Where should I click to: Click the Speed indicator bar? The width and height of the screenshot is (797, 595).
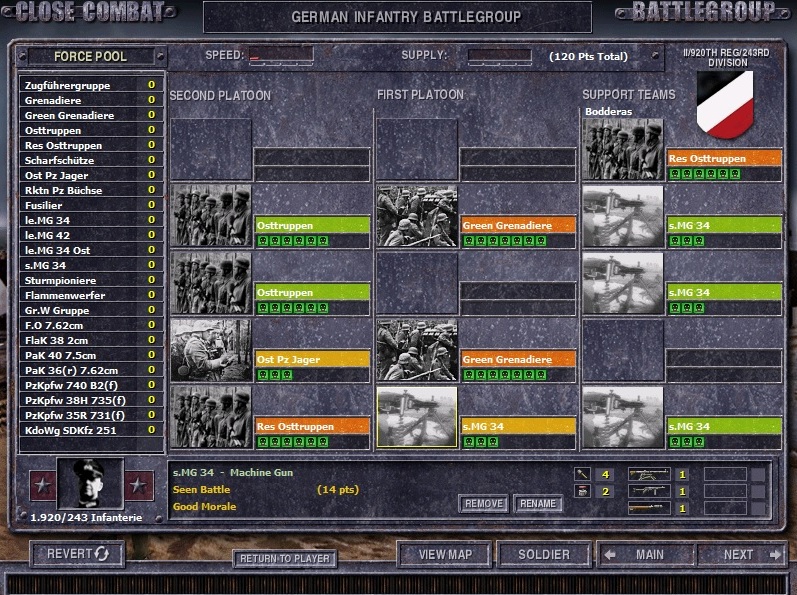pyautogui.click(x=281, y=55)
